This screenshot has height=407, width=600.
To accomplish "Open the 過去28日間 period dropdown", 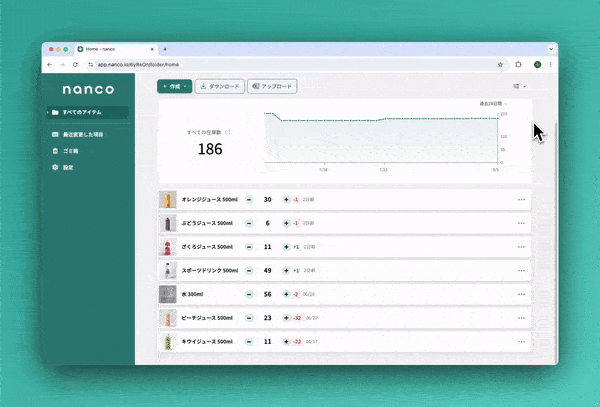I will 493,104.
